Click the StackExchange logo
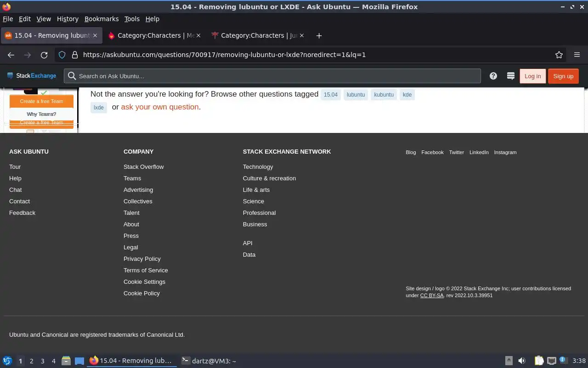 tap(31, 76)
